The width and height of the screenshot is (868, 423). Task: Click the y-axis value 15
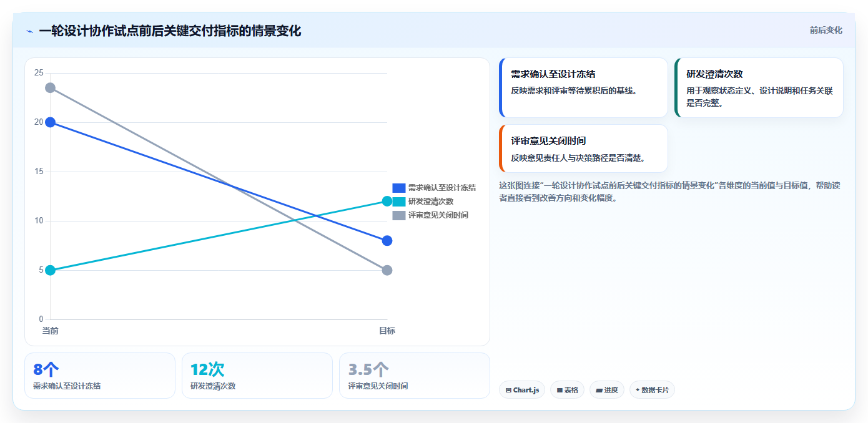39,172
